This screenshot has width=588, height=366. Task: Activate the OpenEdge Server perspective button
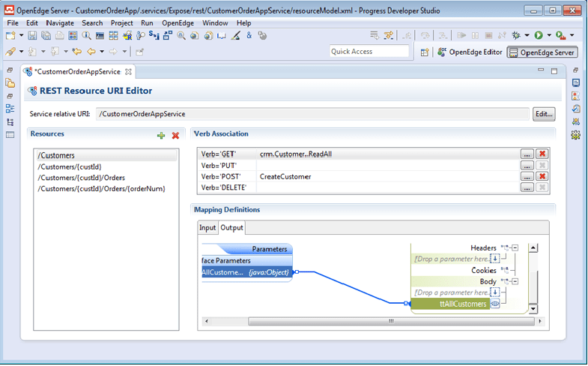542,52
